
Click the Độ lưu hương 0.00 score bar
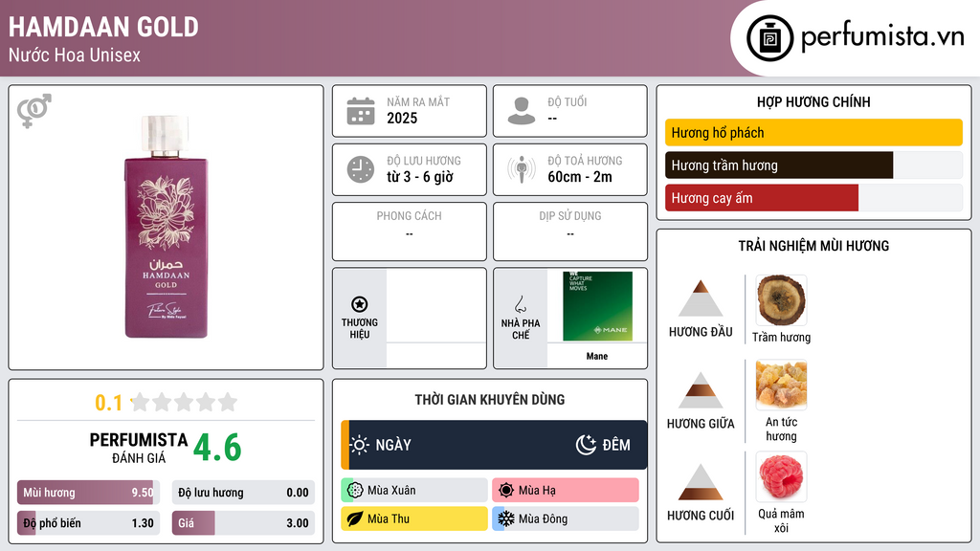243,493
